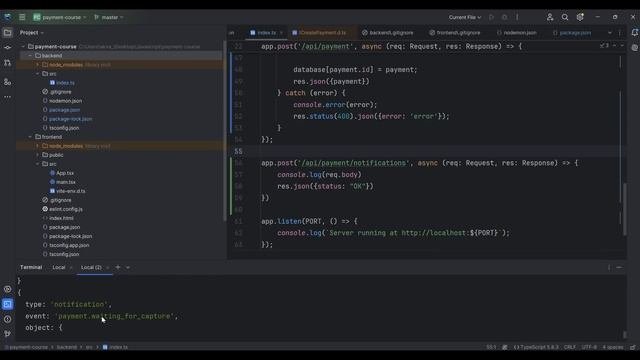
Task: Show more tool windows via ellipsis icon
Action: tap(7, 97)
